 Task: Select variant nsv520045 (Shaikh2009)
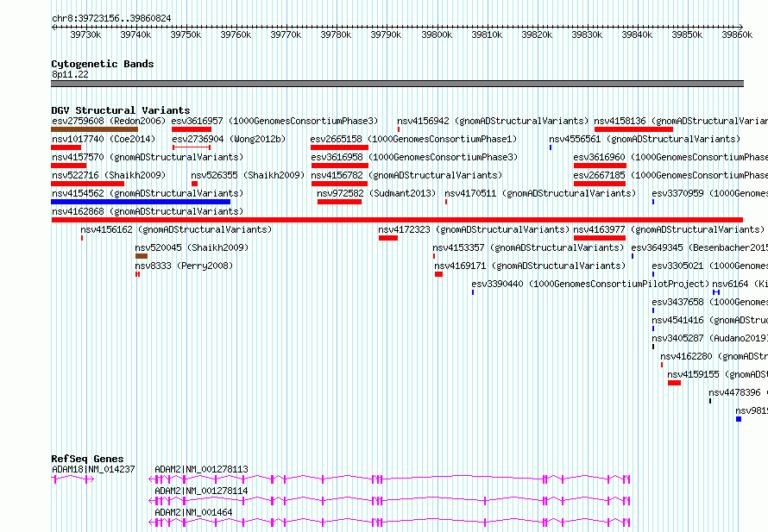(192, 247)
